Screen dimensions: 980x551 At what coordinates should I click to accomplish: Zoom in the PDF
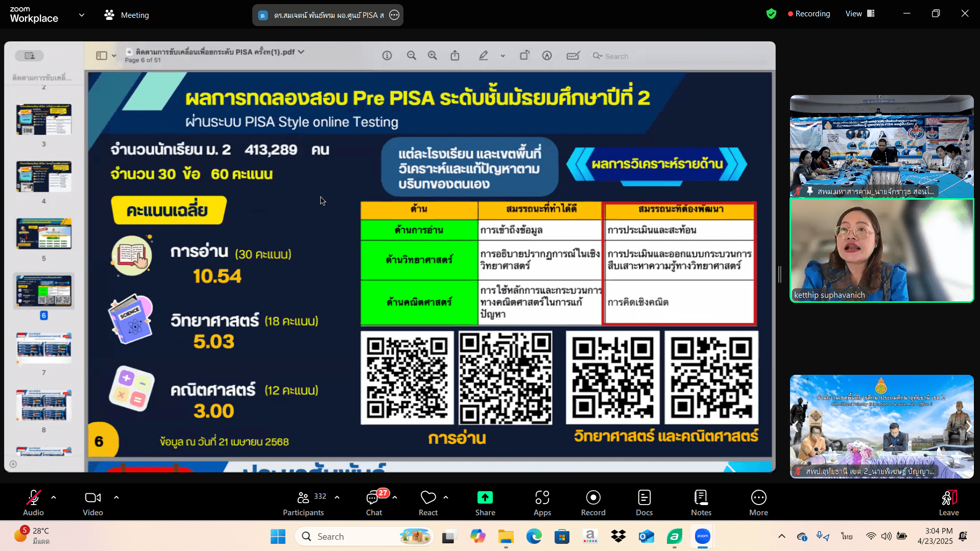point(433,56)
